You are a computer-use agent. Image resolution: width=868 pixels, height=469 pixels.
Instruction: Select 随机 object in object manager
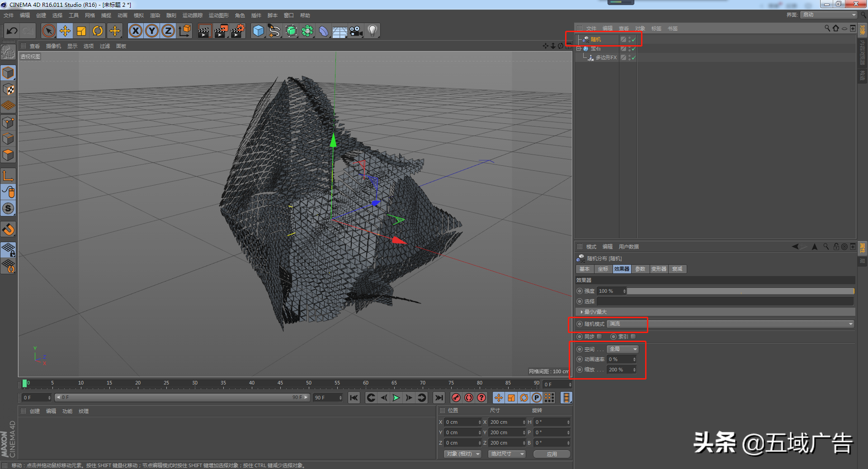click(x=596, y=39)
